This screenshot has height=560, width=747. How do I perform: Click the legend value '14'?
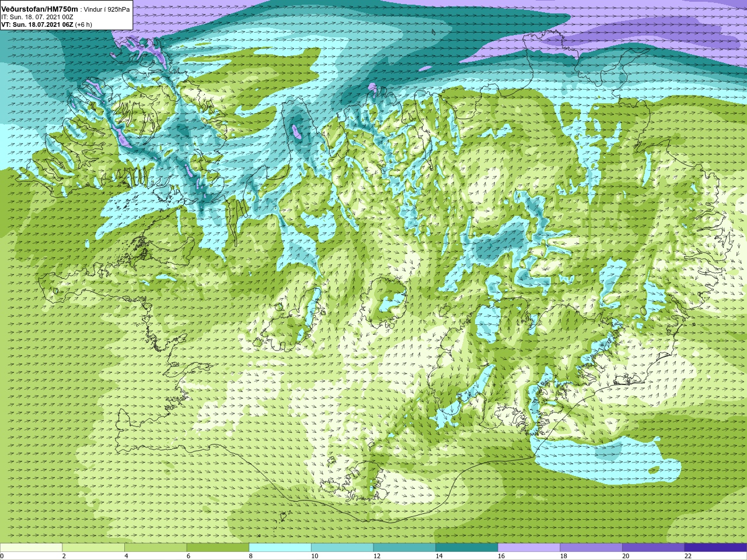(x=439, y=556)
